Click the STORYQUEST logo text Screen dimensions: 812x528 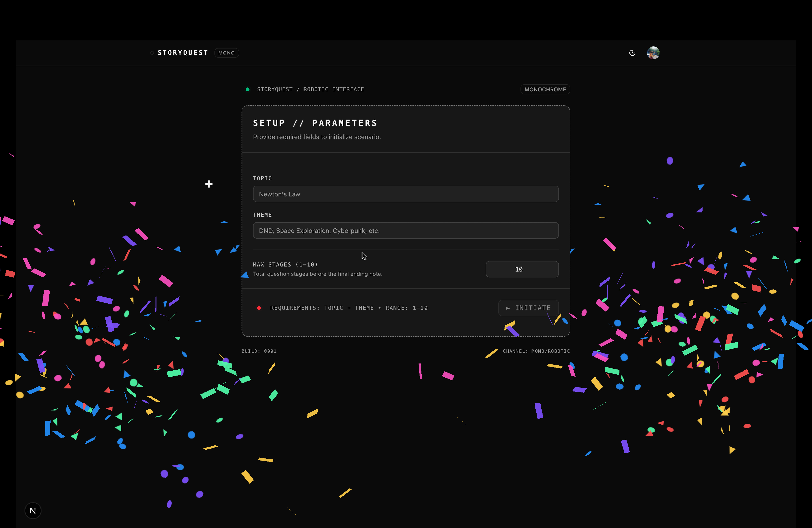click(183, 53)
